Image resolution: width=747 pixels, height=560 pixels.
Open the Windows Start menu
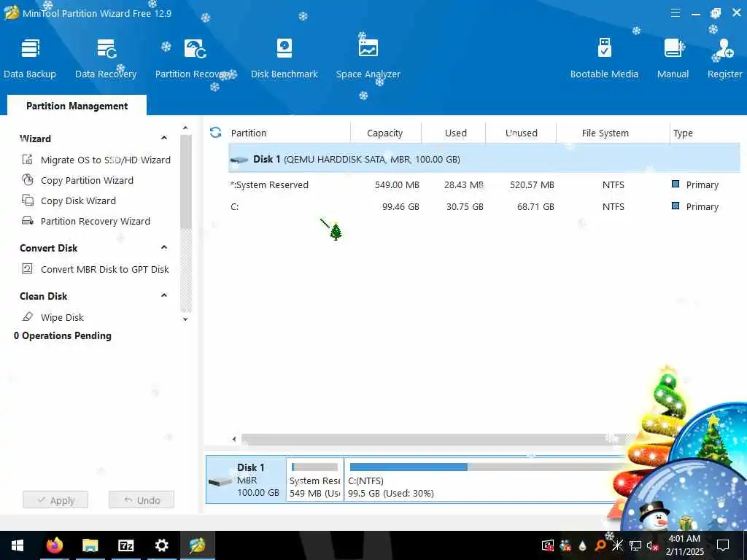pyautogui.click(x=18, y=545)
